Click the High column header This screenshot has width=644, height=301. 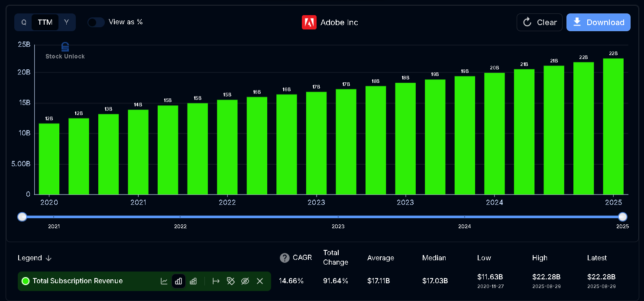(540, 258)
